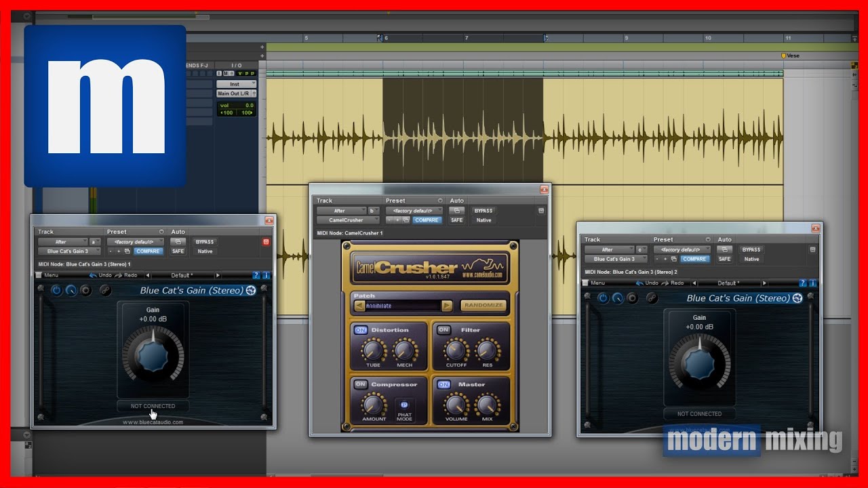Open gear settings icon in right Blue Cat's Gain
The width and height of the screenshot is (868, 488).
tap(632, 298)
